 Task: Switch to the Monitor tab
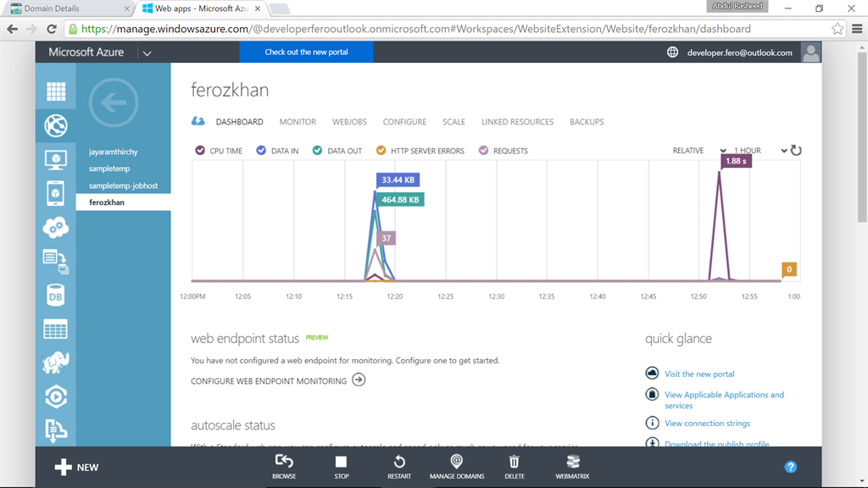[298, 122]
